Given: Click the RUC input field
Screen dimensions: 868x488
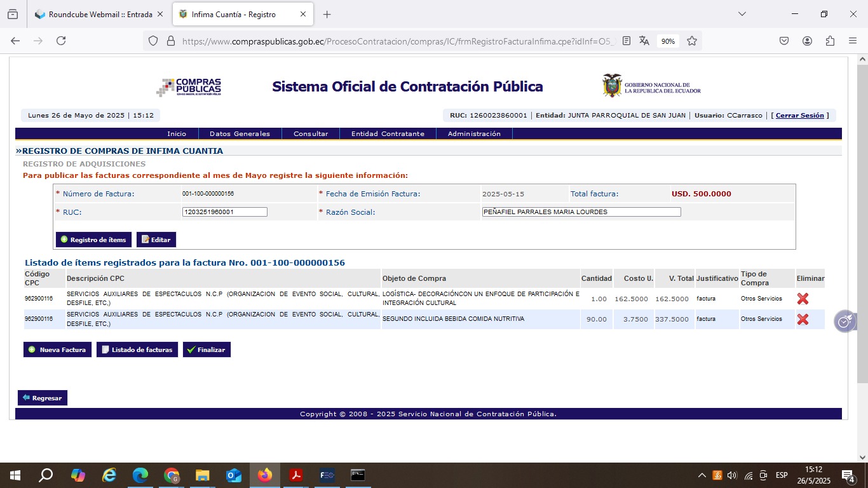Looking at the screenshot, I should (224, 212).
